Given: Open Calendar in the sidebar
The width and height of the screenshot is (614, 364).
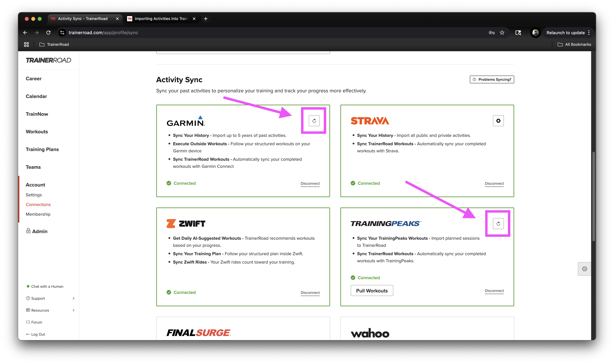Looking at the screenshot, I should 36,96.
